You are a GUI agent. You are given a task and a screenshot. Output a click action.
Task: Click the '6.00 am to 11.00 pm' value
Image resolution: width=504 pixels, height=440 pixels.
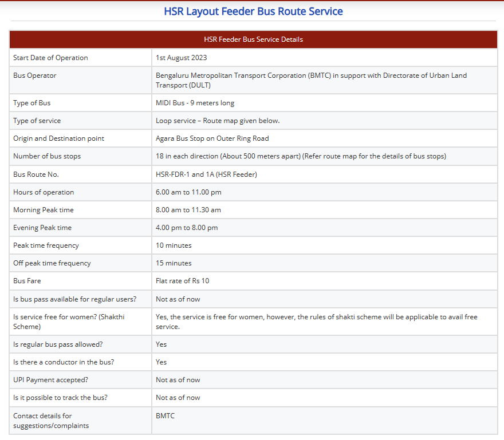[x=188, y=192]
